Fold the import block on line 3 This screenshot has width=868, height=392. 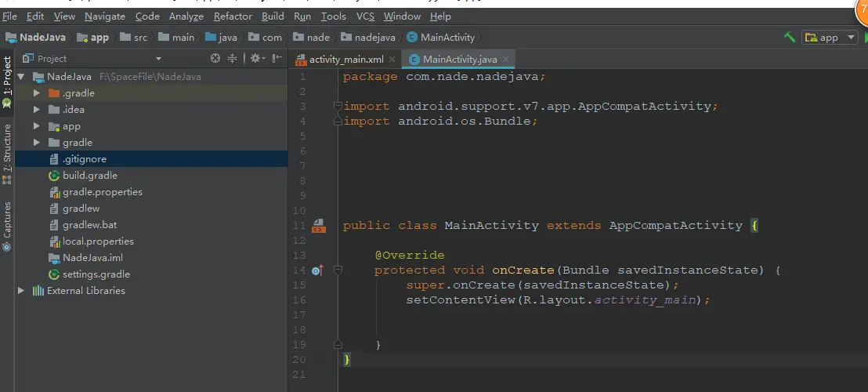(337, 106)
